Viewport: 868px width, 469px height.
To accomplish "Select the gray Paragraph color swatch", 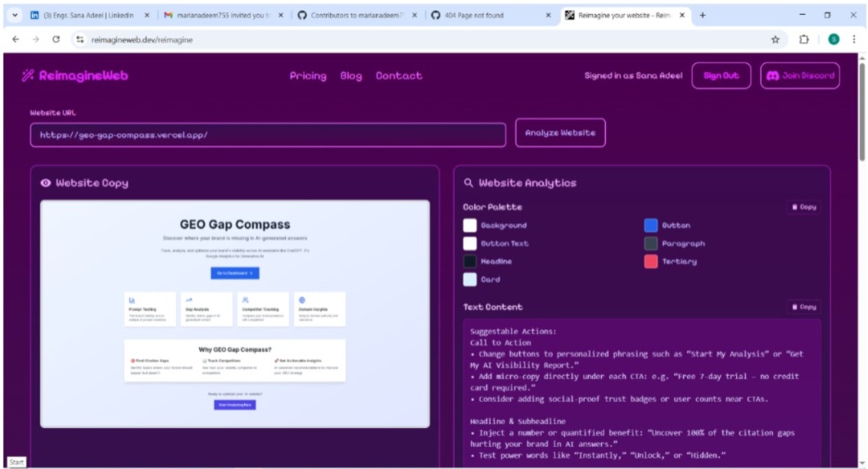I will (651, 243).
